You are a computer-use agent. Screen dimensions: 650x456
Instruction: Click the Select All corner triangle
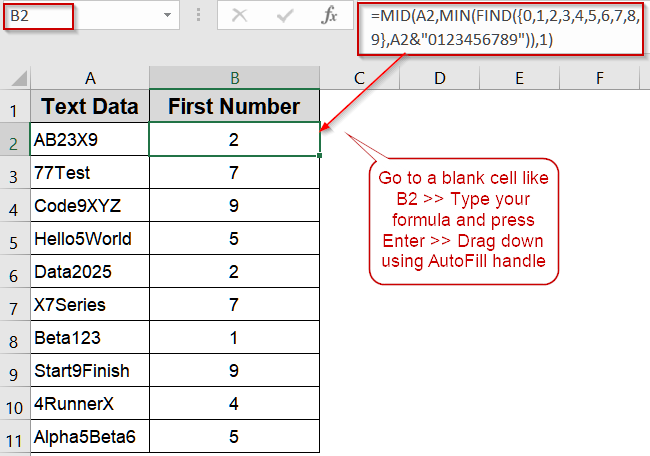(x=16, y=78)
